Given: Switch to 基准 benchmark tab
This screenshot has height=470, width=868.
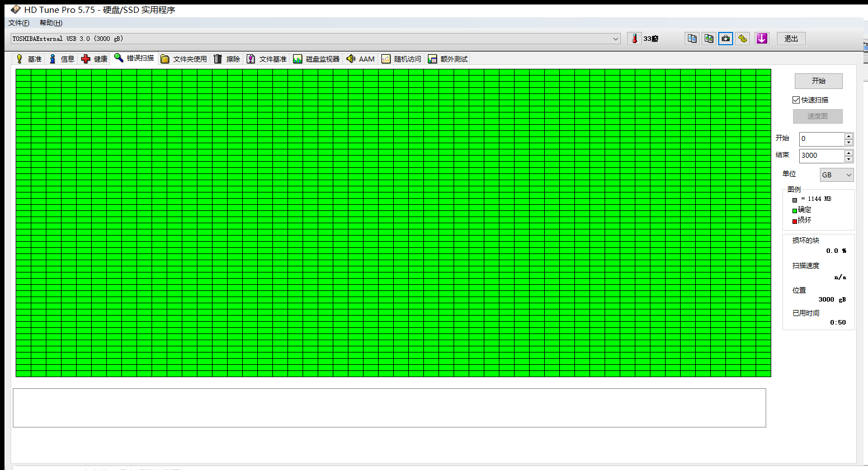Looking at the screenshot, I should (x=29, y=59).
